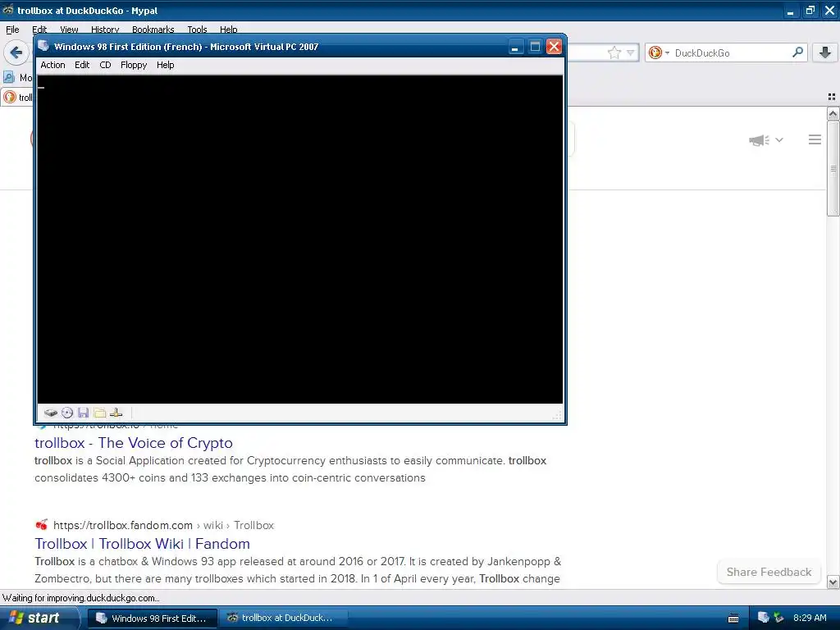Open the View menu in Mypal
This screenshot has height=630, width=840.
pos(69,30)
